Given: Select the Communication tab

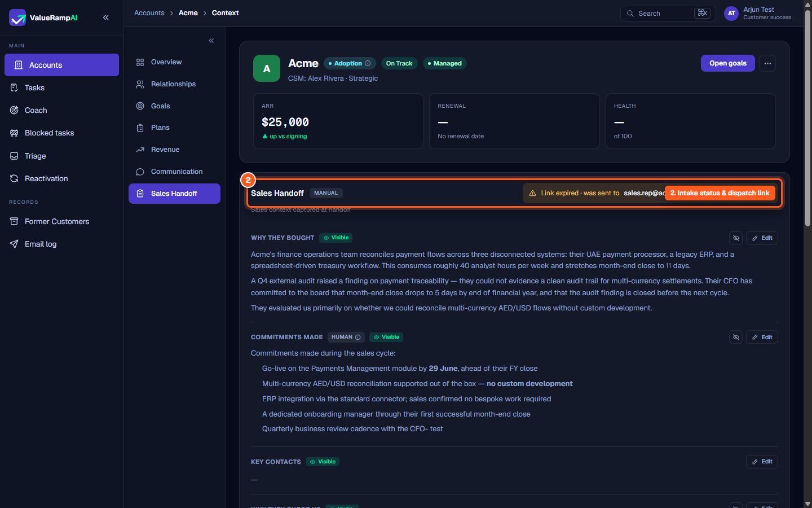Looking at the screenshot, I should coord(174,172).
